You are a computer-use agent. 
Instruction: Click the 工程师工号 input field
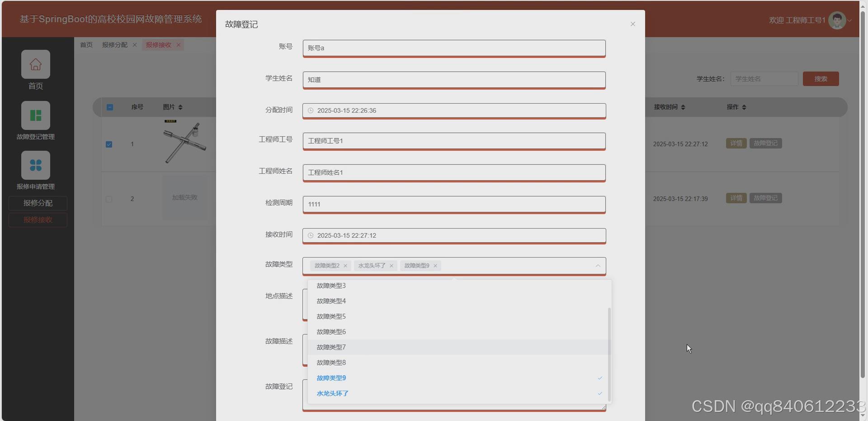(x=454, y=141)
